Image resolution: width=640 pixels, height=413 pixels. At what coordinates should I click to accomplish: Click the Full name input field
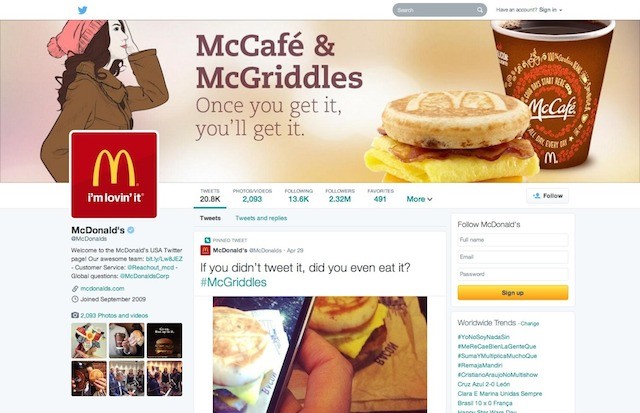tap(513, 240)
